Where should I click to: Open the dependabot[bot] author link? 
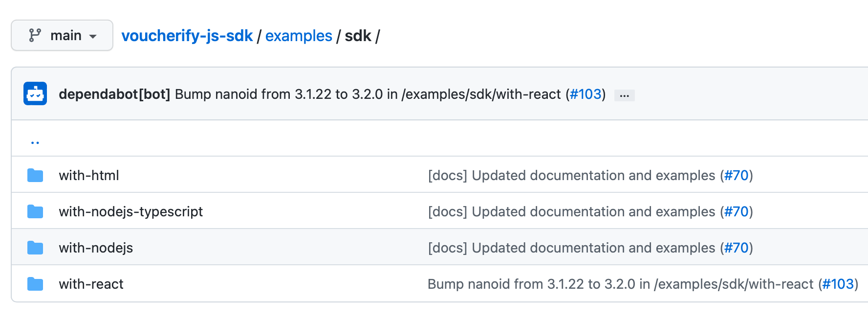click(114, 94)
